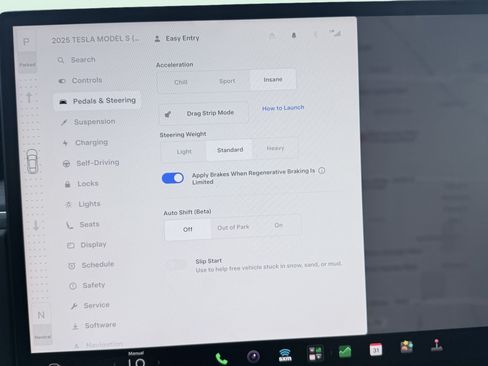The image size is (488, 366).
Task: Tap the reverse arrow on the shifter strip
Action: pyautogui.click(x=36, y=225)
